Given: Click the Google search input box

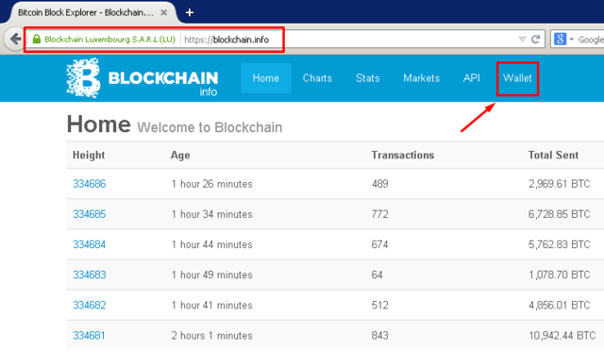Looking at the screenshot, I should click(x=591, y=40).
